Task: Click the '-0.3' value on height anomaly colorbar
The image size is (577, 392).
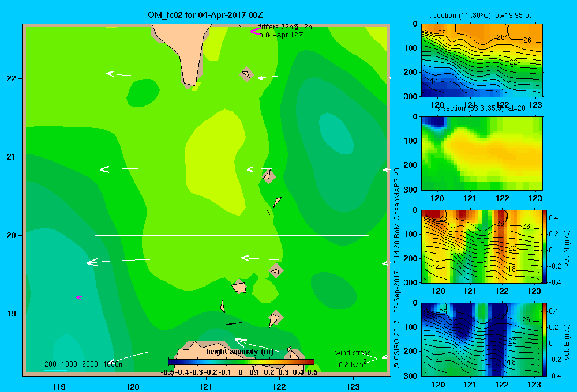Action: click(196, 372)
